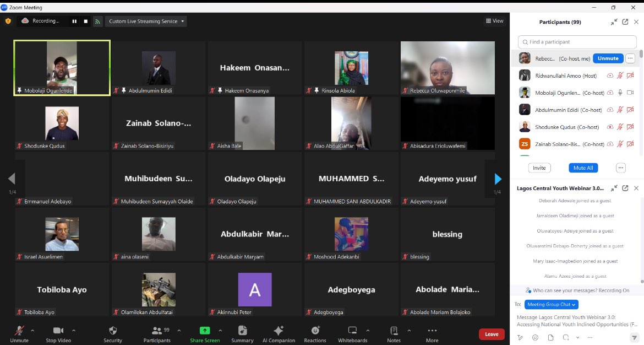Open the screenshot capture icon in chat
This screenshot has width=644, height=345.
tap(565, 337)
